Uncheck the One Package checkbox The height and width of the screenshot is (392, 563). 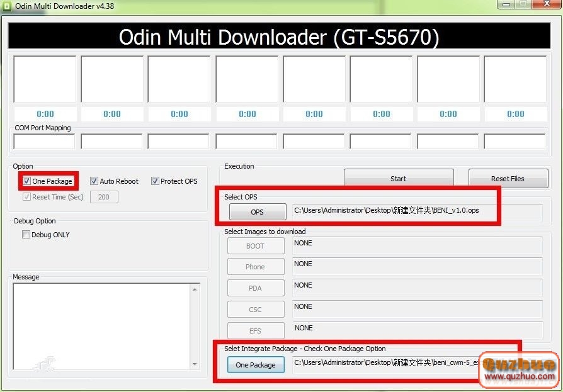coord(27,181)
